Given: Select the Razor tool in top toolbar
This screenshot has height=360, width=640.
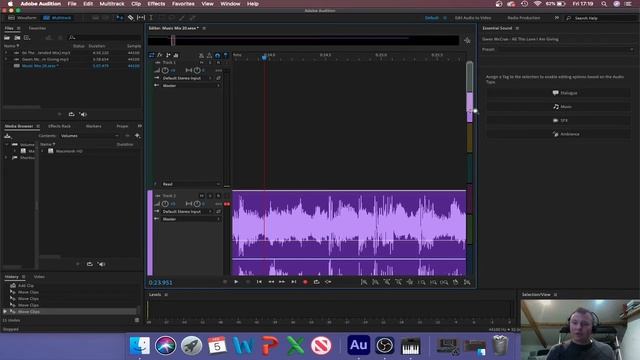Looking at the screenshot, I should point(131,18).
